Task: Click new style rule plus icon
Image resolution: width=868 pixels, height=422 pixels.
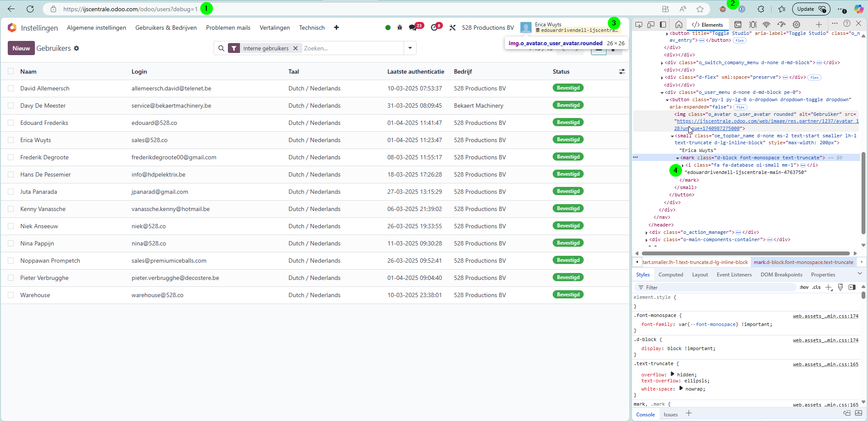Action: click(829, 287)
